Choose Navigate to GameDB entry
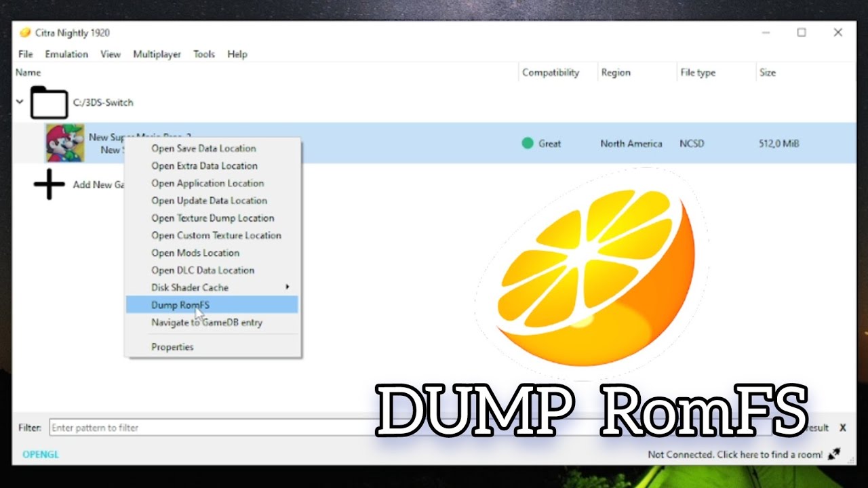The image size is (868, 488). (x=212, y=323)
